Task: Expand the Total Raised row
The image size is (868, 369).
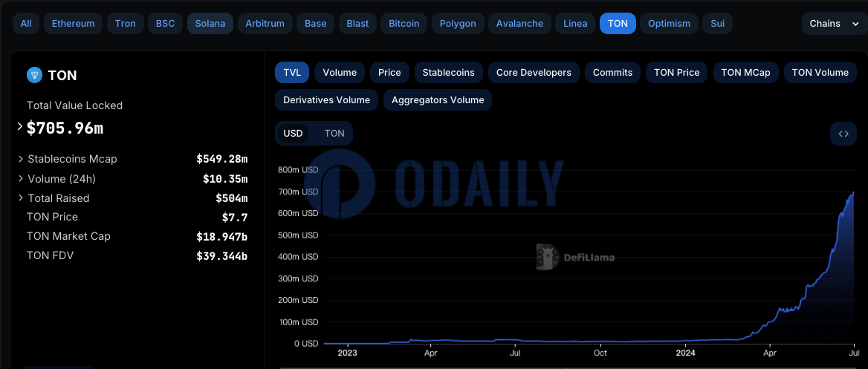Action: click(x=21, y=198)
